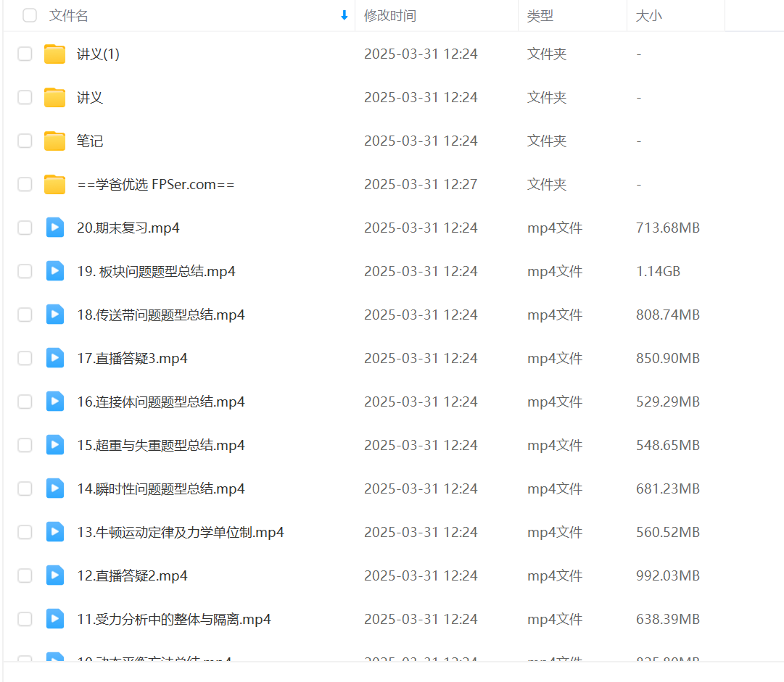Viewport: 784px width, 682px height.
Task: Tick the checkbox for 11.受力分析中的整体与隔离.mp4
Action: (25, 619)
